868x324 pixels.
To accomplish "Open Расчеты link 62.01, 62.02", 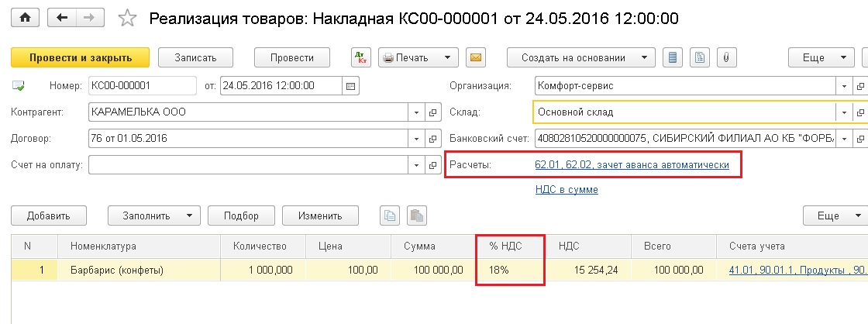I will coord(632,164).
